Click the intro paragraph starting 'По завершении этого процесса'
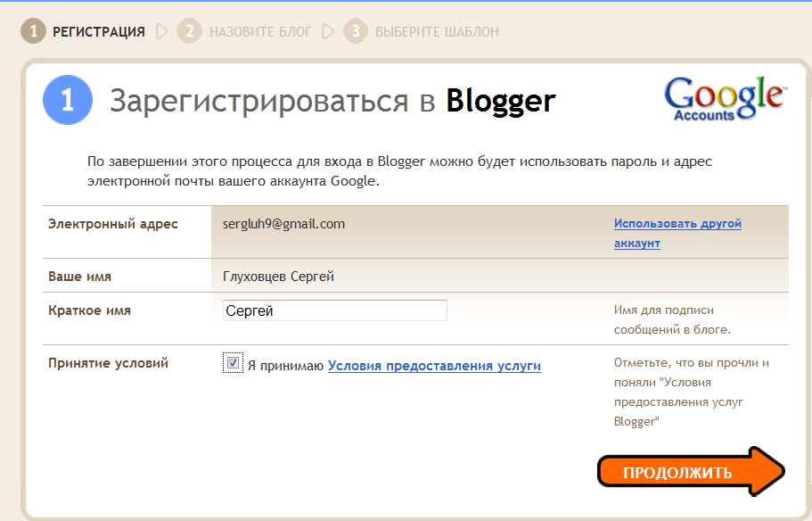 (399, 171)
